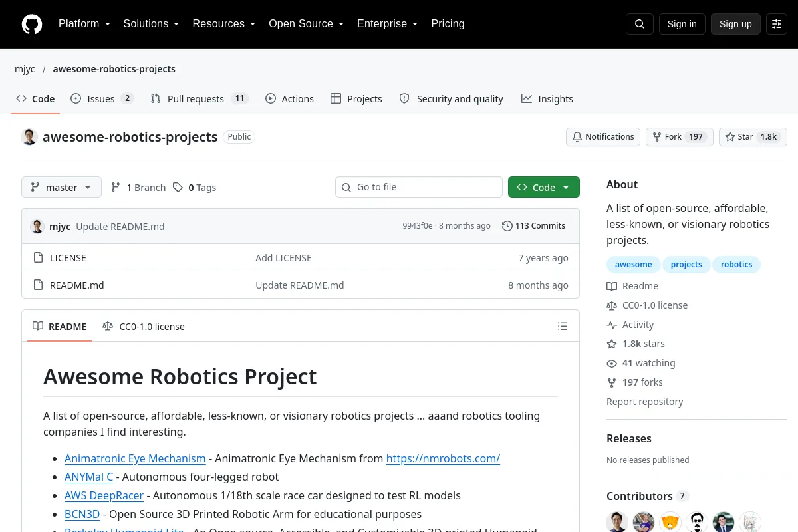Screen dimensions: 798x532
Task: Open the AWS DeepRacer link
Action: point(104,495)
